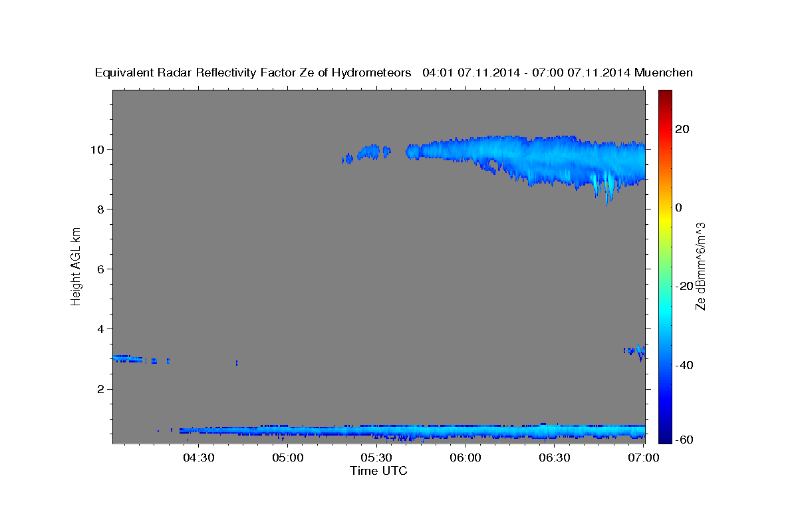Click the 'Time UTC' axis label
This screenshot has height=532, width=798.
click(378, 471)
